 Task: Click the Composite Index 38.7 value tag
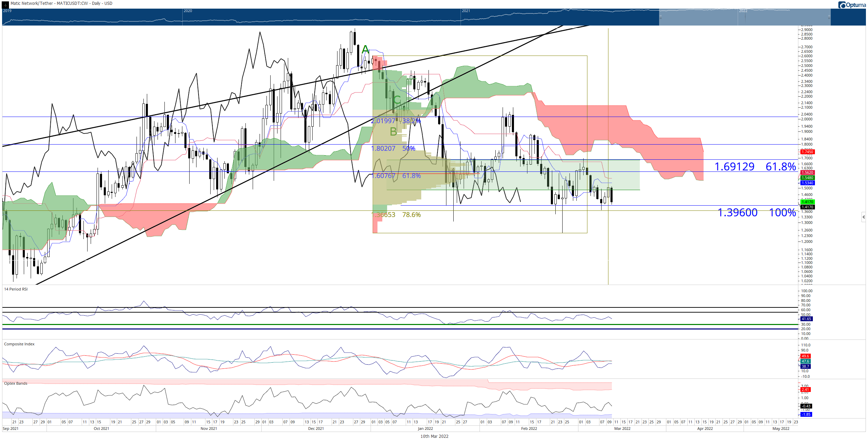(805, 366)
